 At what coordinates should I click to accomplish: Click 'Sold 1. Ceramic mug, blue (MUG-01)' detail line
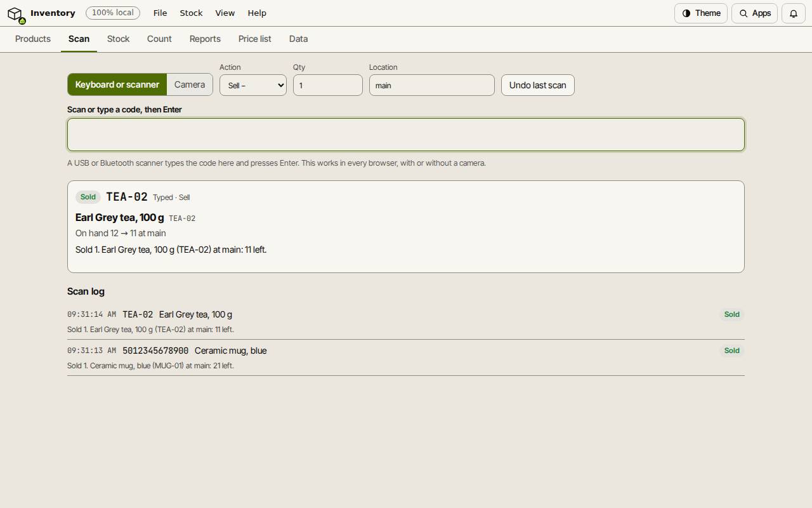pyautogui.click(x=150, y=366)
